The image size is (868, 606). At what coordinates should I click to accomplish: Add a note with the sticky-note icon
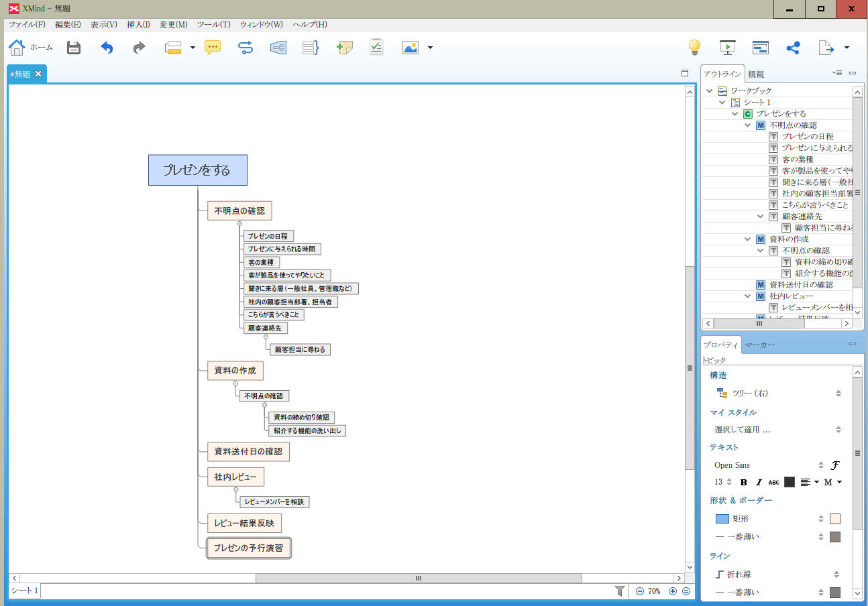(345, 48)
